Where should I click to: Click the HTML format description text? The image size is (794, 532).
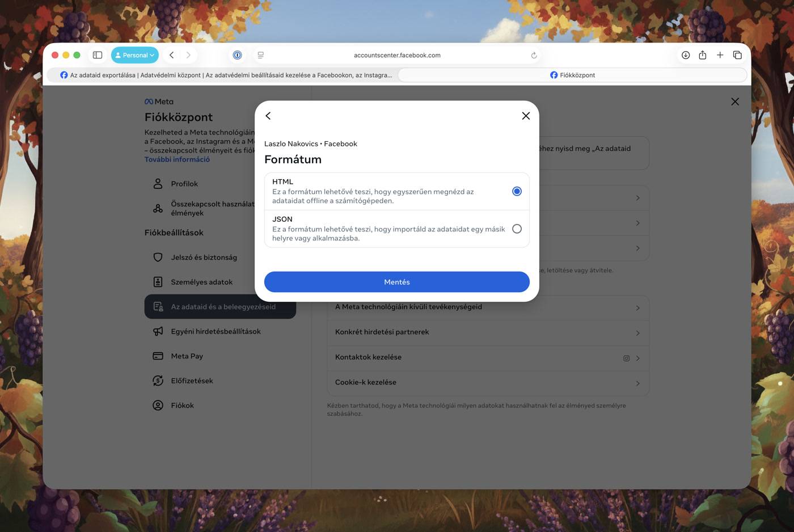tap(373, 196)
